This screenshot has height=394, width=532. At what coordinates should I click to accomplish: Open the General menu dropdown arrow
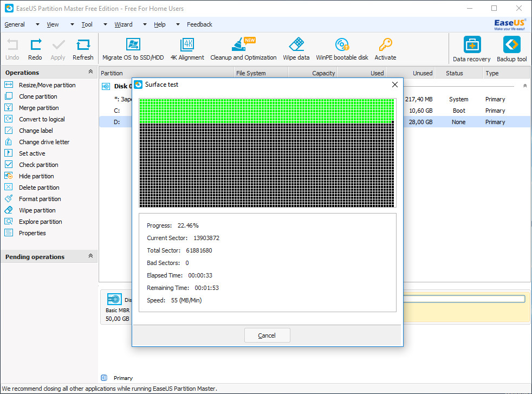pyautogui.click(x=37, y=24)
